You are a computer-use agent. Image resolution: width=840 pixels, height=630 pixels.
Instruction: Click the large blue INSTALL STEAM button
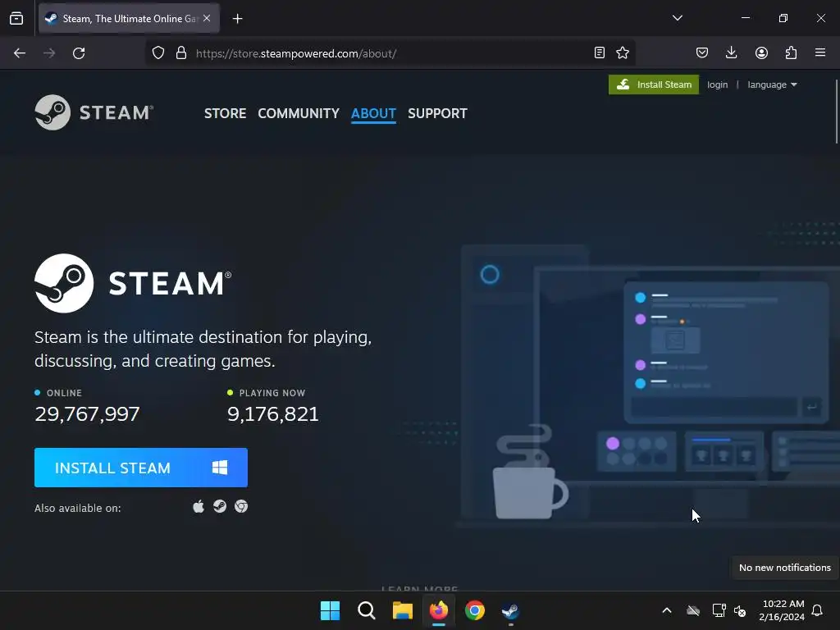tap(141, 468)
